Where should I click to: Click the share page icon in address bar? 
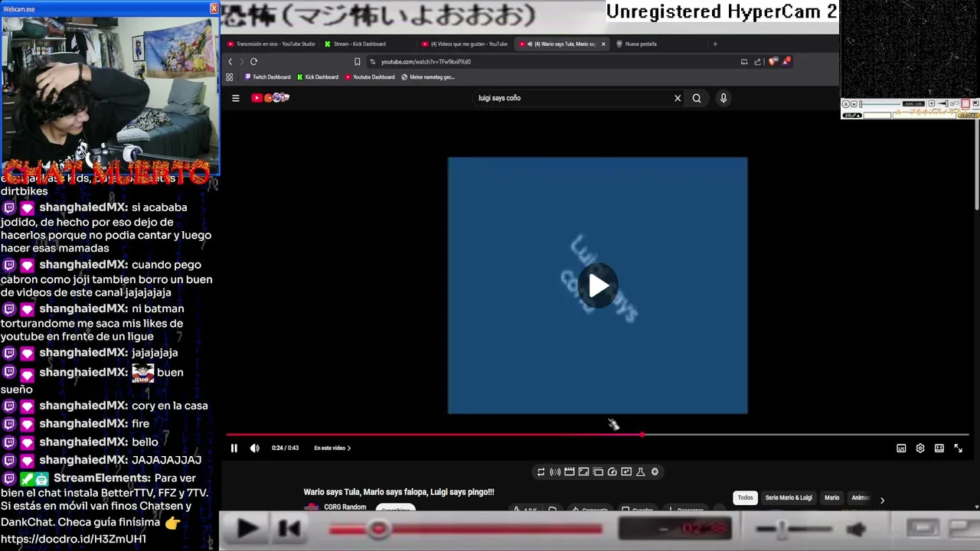tap(757, 62)
